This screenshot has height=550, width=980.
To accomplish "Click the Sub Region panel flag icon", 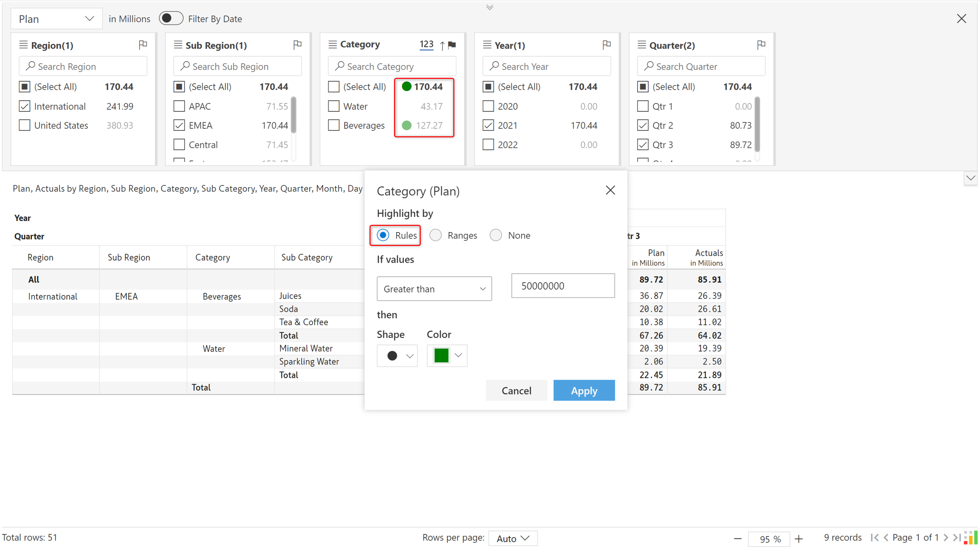I will point(297,45).
